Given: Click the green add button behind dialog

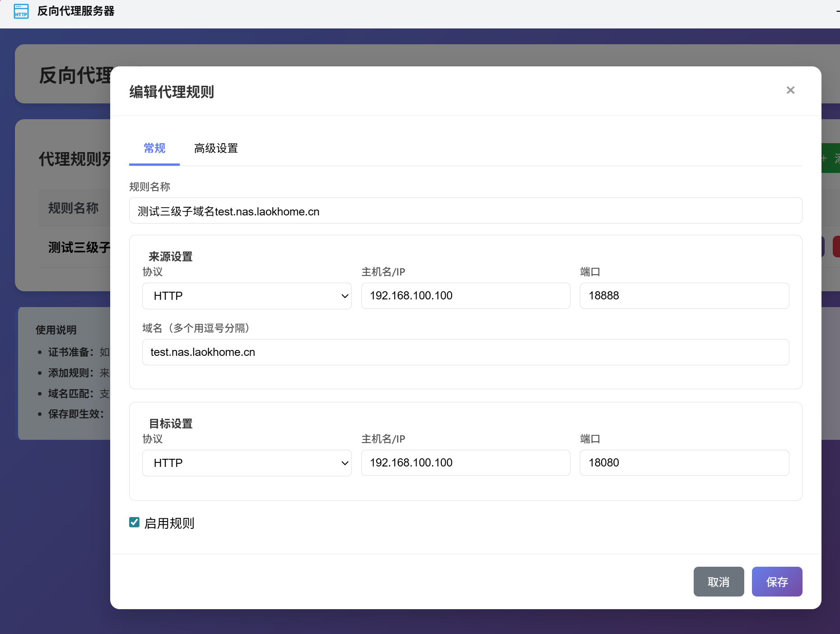Looking at the screenshot, I should tap(831, 158).
